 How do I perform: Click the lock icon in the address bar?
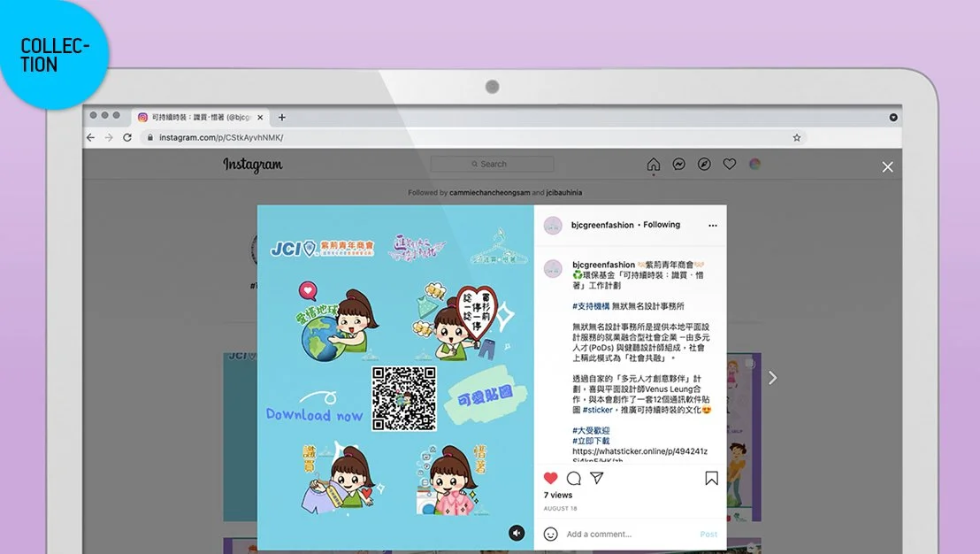pos(150,137)
